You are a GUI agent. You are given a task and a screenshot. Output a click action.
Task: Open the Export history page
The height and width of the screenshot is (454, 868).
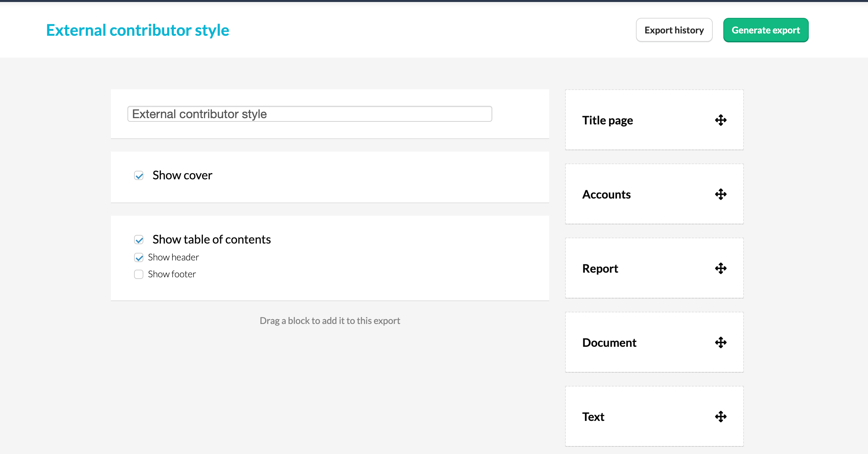674,30
